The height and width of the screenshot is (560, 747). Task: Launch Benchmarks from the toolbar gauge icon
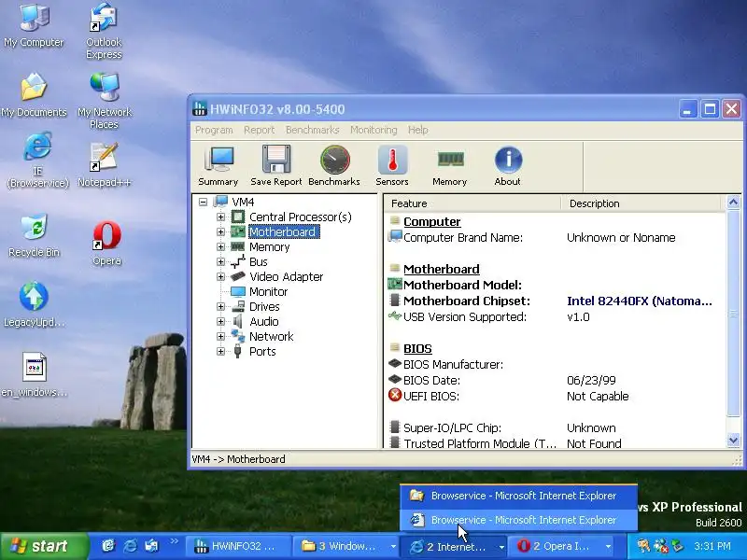point(334,166)
